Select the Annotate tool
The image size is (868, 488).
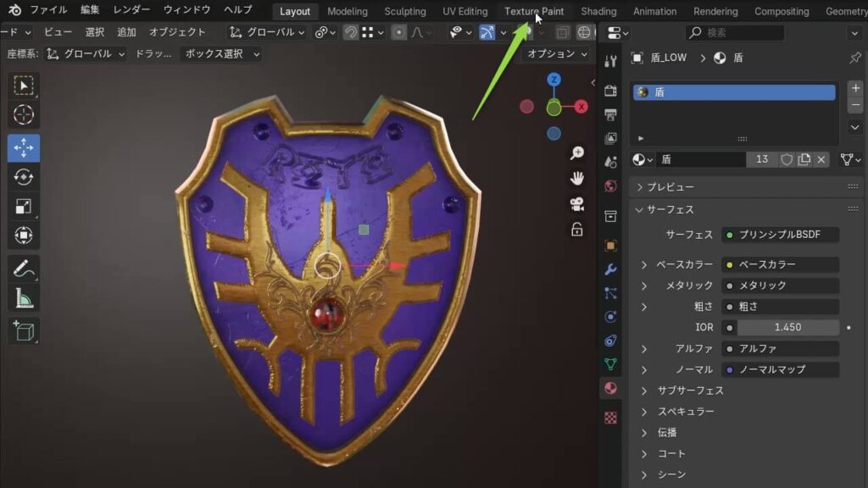23,269
